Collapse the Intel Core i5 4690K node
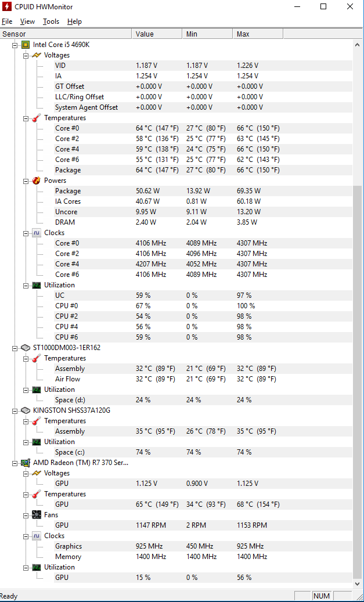The height and width of the screenshot is (602, 364). [15, 45]
